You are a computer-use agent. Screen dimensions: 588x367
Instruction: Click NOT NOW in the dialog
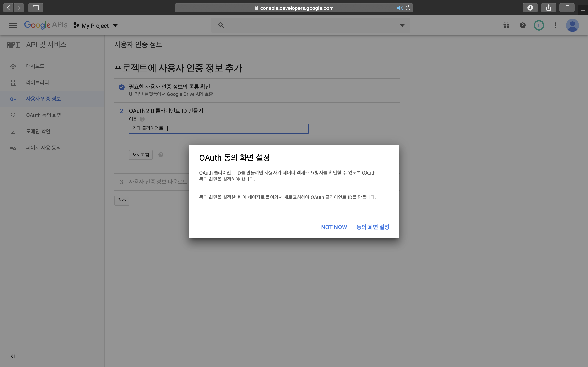[334, 227]
